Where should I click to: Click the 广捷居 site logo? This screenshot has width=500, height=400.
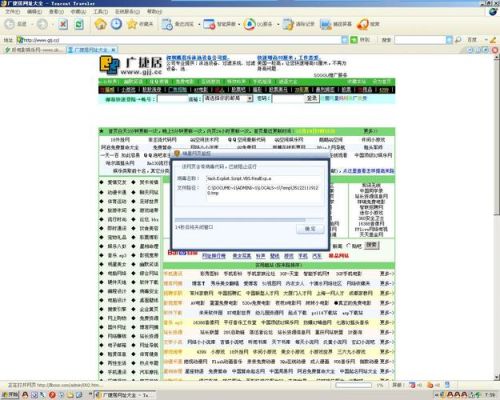[x=131, y=66]
